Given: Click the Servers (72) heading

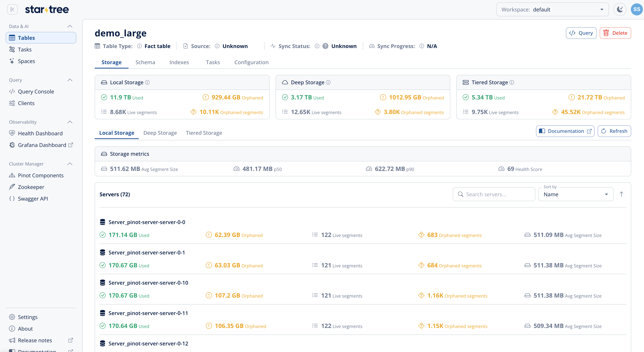Looking at the screenshot, I should coord(115,194).
